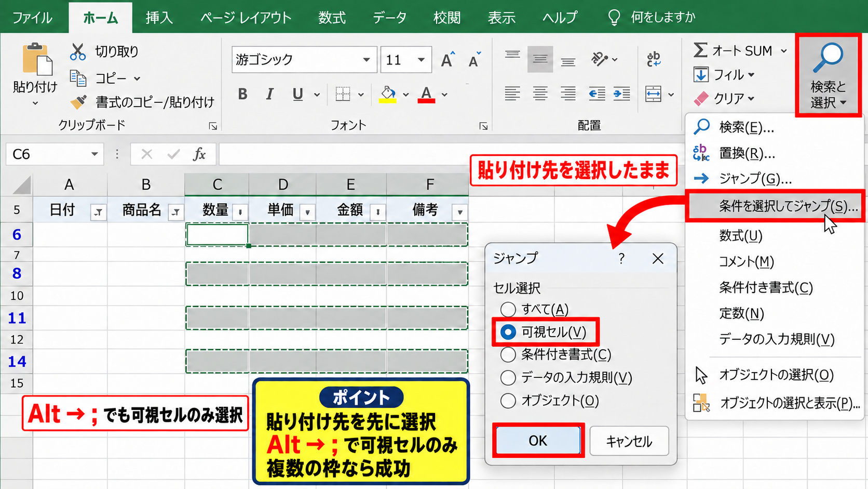Click キャンセル in the ジャンプ dialog

(x=629, y=441)
